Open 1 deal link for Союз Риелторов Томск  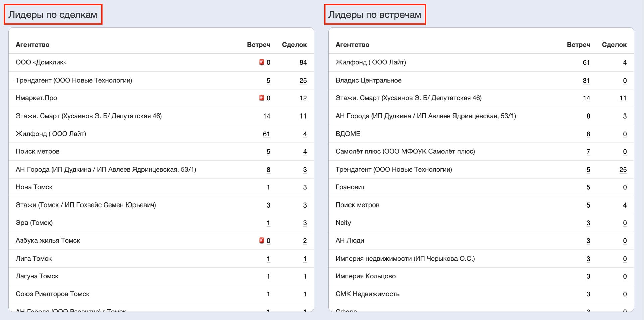coord(305,294)
